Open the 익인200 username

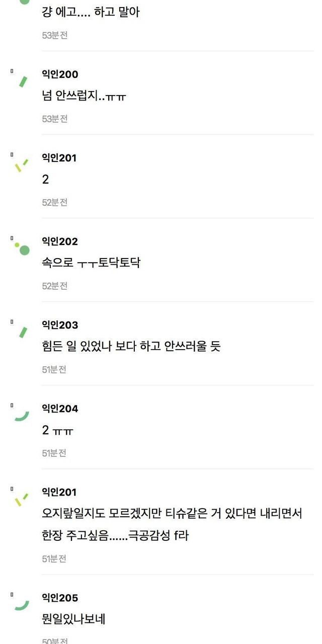point(60,74)
